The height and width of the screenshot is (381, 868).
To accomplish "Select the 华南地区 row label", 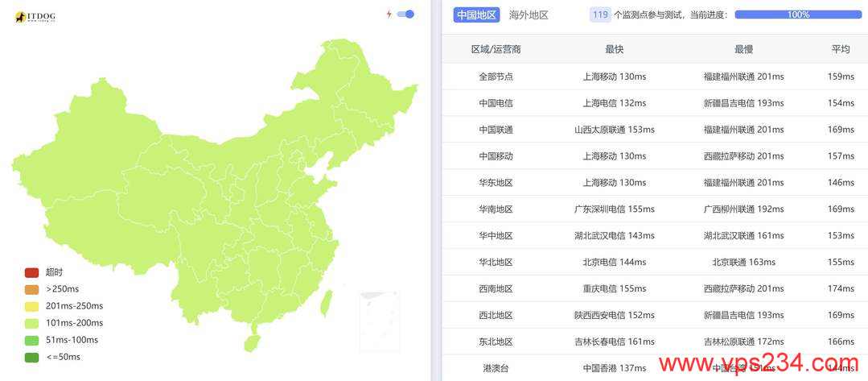I will click(x=496, y=209).
